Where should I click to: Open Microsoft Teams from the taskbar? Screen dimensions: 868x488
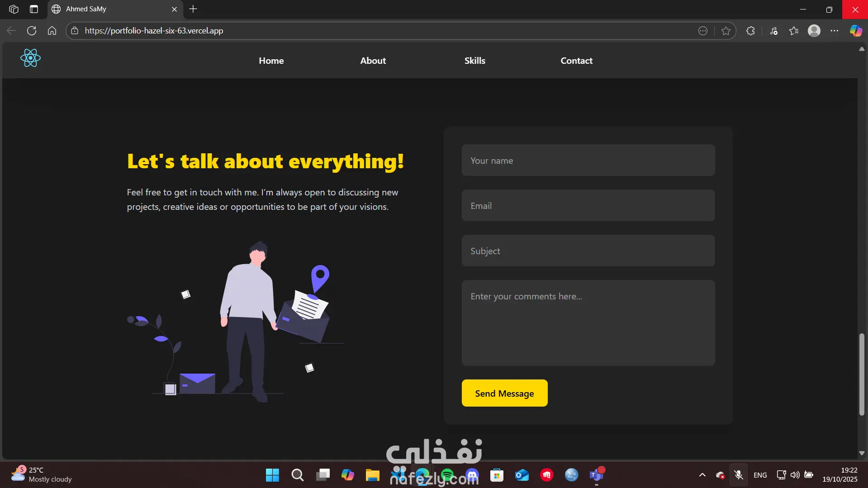(597, 475)
